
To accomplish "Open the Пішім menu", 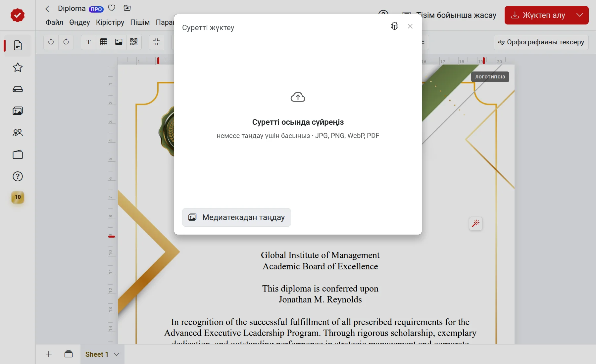I will 140,22.
